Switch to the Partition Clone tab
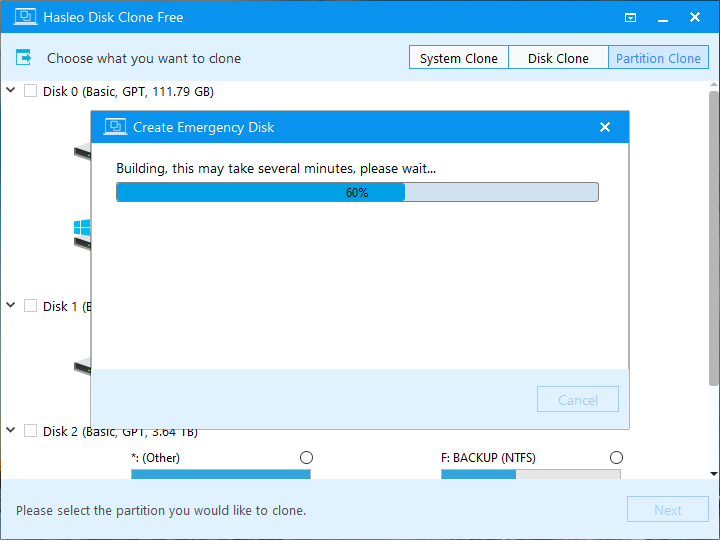The image size is (720, 540). point(658,57)
